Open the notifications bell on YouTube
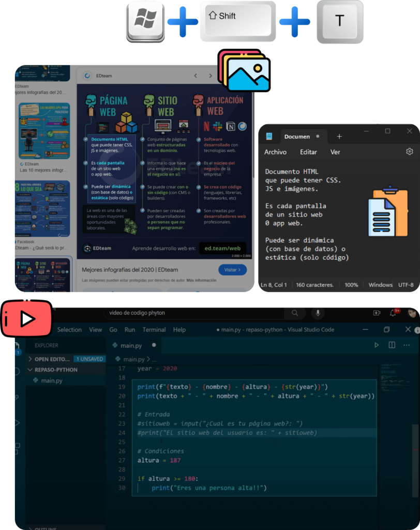 [x=392, y=313]
